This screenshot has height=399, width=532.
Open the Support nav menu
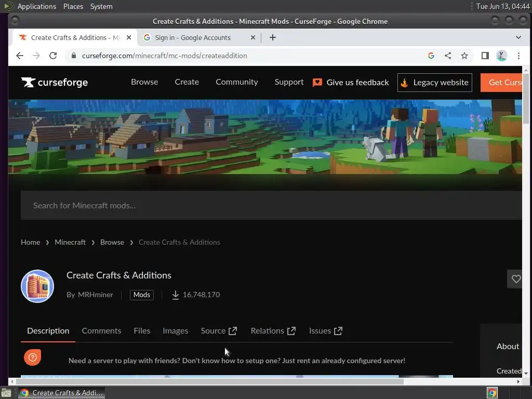(x=289, y=82)
